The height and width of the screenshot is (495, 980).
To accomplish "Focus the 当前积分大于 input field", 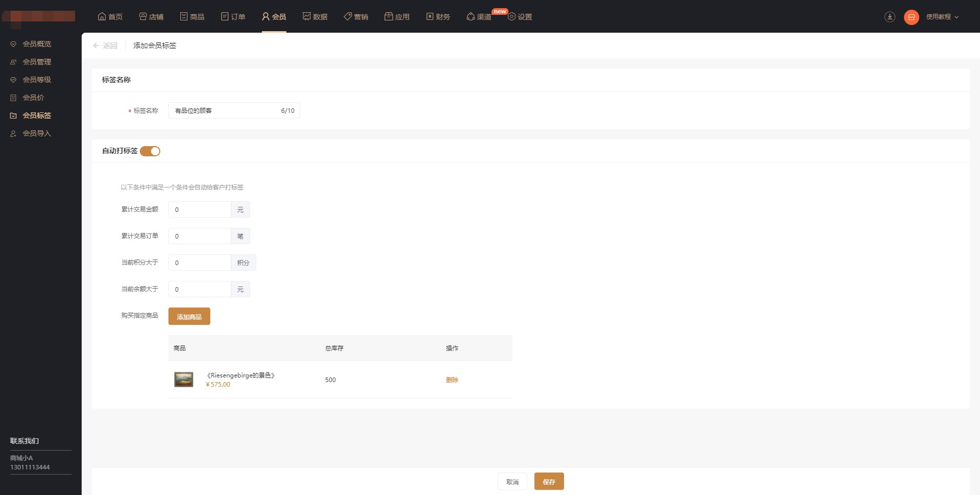I will (x=200, y=263).
